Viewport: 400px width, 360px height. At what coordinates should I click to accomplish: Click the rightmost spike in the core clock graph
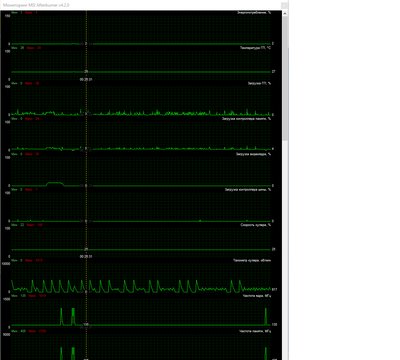click(x=266, y=316)
